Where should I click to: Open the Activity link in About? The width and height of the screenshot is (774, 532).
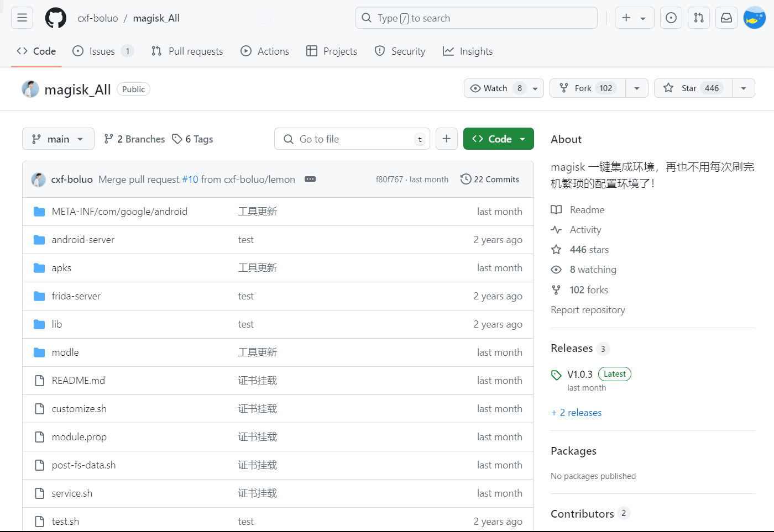576,230
